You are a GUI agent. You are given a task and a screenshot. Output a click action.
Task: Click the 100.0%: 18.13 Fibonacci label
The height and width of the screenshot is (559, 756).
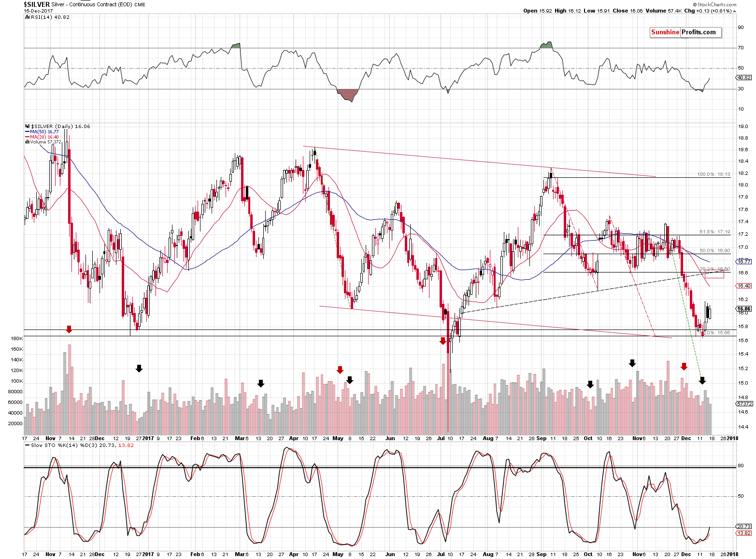(x=713, y=174)
